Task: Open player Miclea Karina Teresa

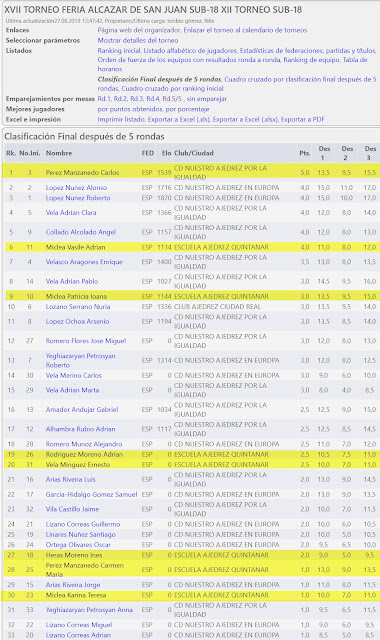Action: (x=76, y=596)
